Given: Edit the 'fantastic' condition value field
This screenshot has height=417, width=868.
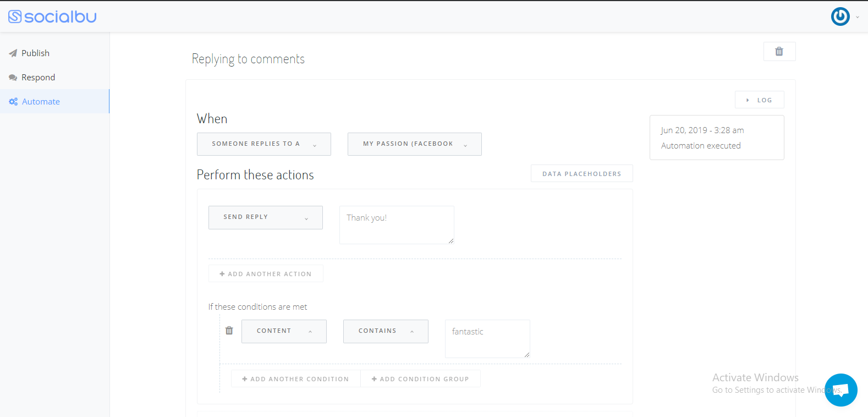Looking at the screenshot, I should 487,339.
